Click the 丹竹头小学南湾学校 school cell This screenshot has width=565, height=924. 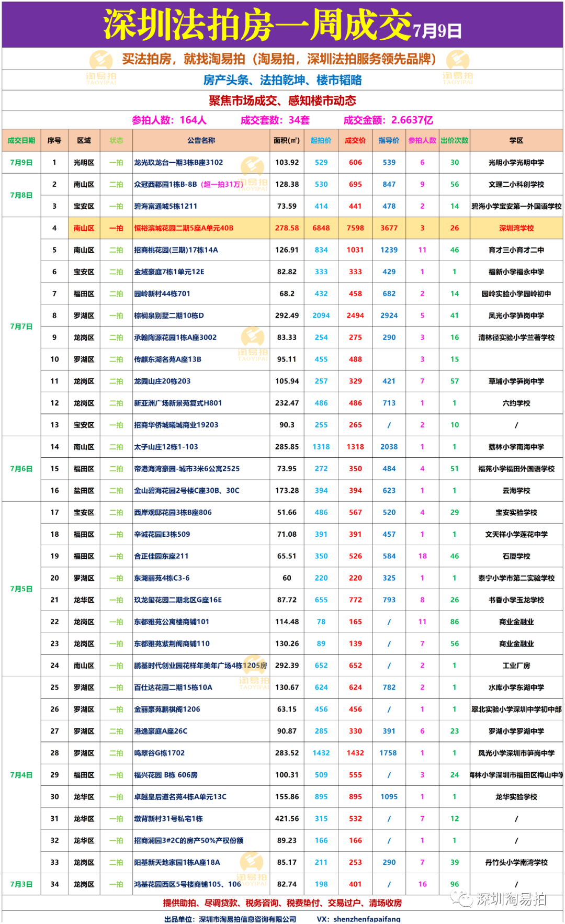pyautogui.click(x=516, y=863)
